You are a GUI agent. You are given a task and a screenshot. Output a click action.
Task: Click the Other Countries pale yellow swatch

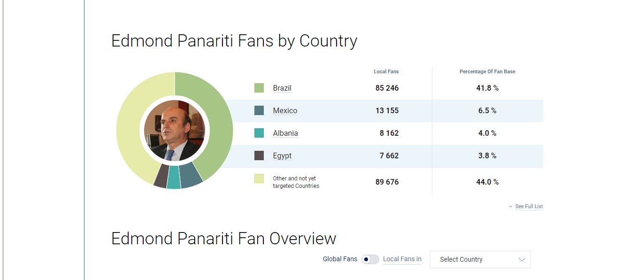click(x=259, y=179)
